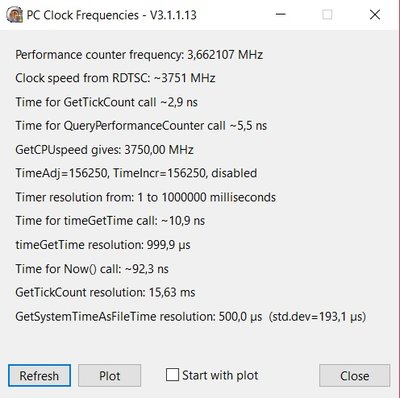The height and width of the screenshot is (398, 400).
Task: Enable the Start with plot checkbox
Action: [172, 375]
